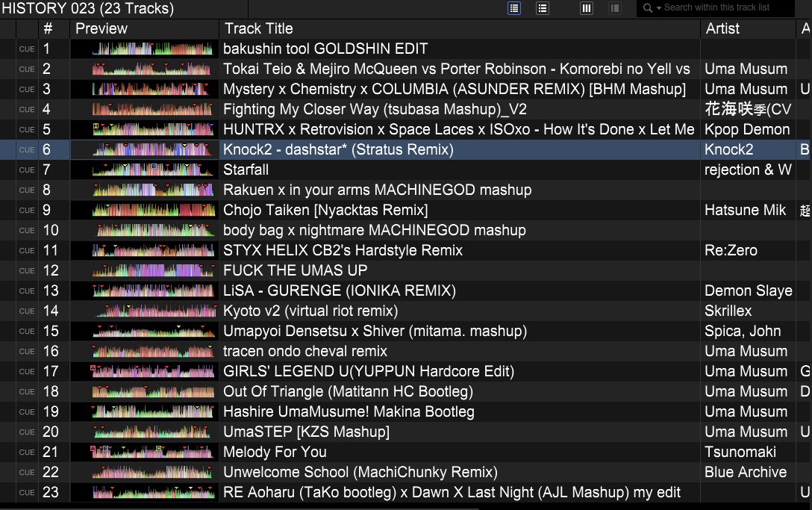This screenshot has height=510, width=812.
Task: Click CUE for Starfall track
Action: pos(27,170)
